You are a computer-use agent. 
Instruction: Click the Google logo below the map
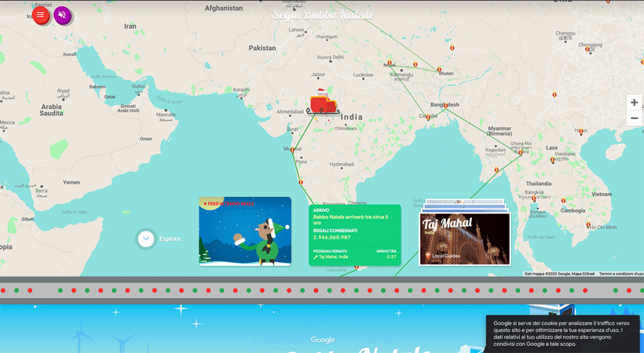323,340
